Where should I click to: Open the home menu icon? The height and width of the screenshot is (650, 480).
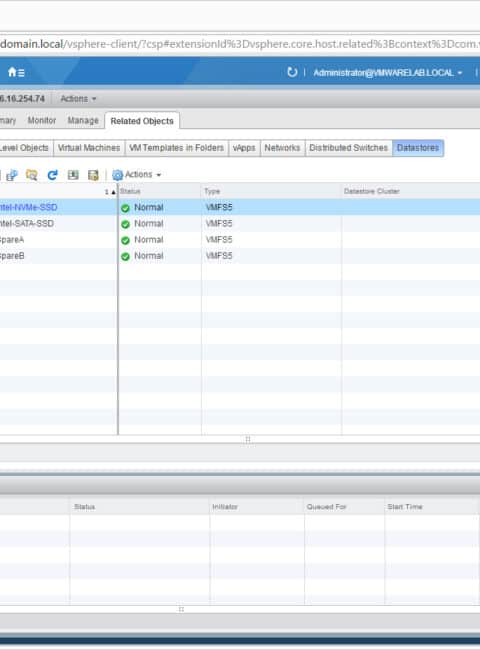(x=16, y=73)
